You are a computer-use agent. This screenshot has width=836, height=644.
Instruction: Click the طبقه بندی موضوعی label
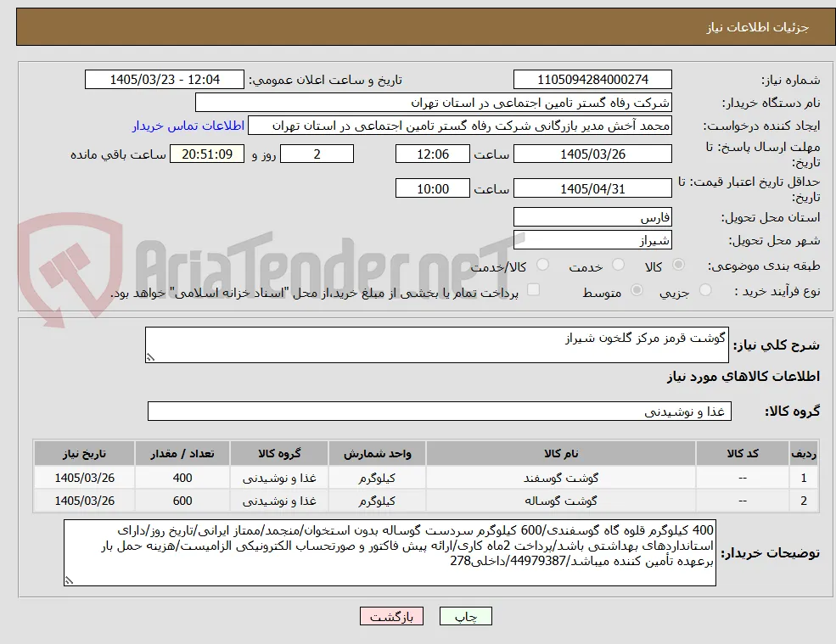click(764, 266)
